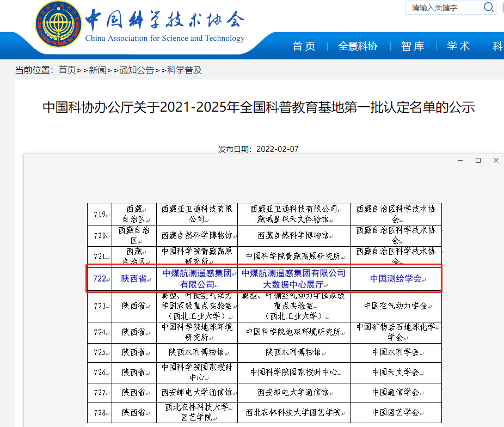Select row number 725 cell
Image resolution: width=504 pixels, height=427 pixels.
pos(100,352)
